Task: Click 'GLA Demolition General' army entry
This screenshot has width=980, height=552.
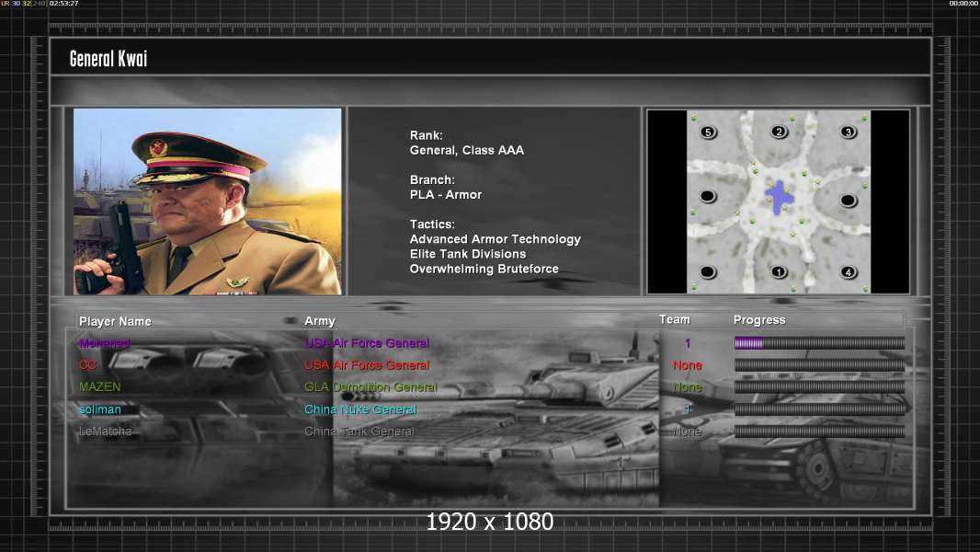Action: pos(370,387)
